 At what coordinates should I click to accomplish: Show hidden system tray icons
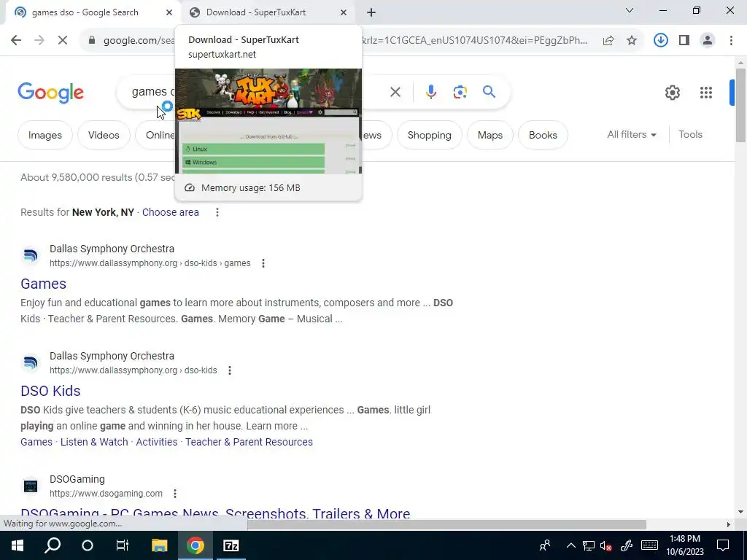coord(570,545)
